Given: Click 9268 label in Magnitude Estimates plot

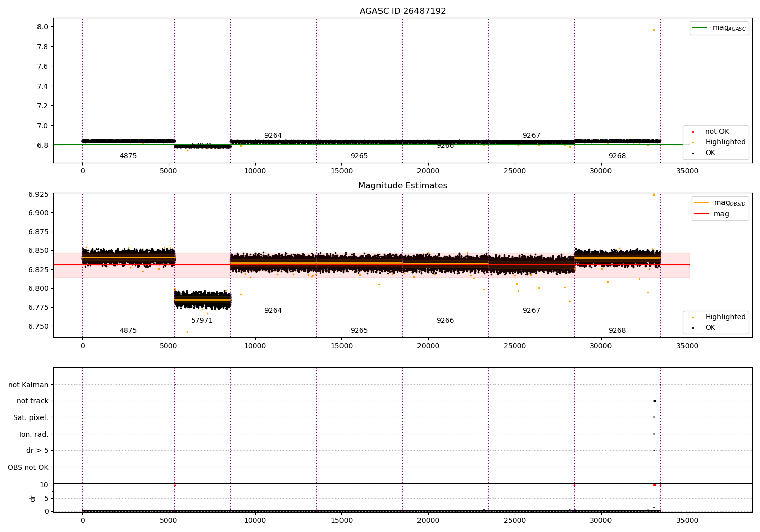Looking at the screenshot, I should click(617, 331).
